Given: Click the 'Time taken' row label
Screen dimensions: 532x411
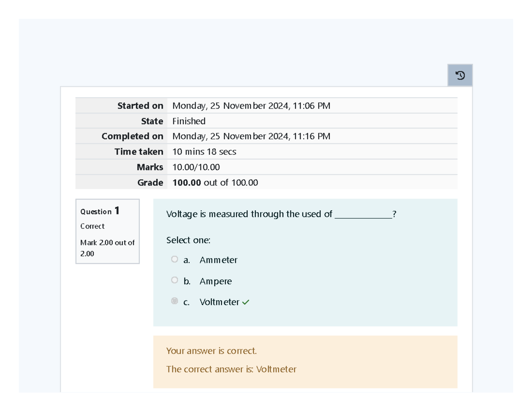Looking at the screenshot, I should tap(139, 152).
